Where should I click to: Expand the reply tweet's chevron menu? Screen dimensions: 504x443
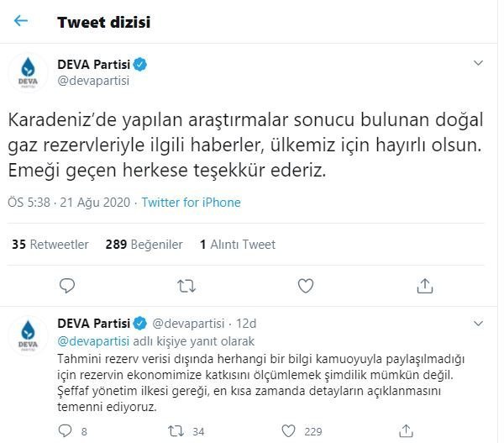coord(479,324)
